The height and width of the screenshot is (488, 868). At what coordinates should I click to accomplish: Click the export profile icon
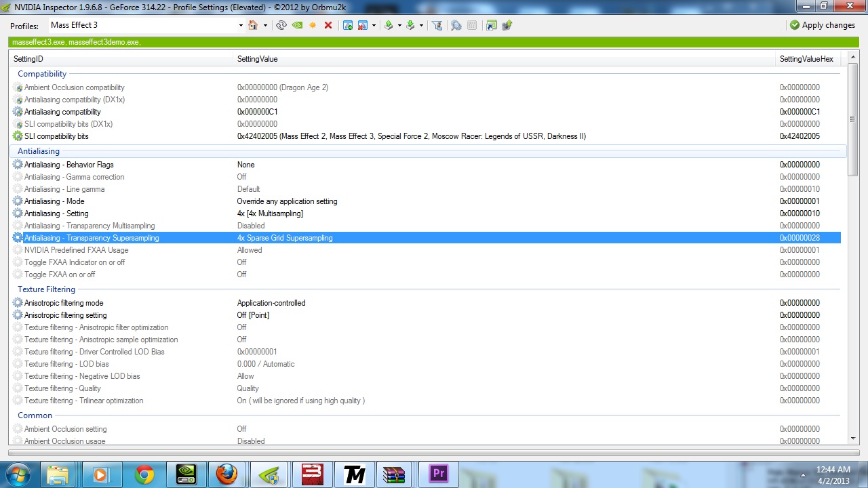coord(389,25)
